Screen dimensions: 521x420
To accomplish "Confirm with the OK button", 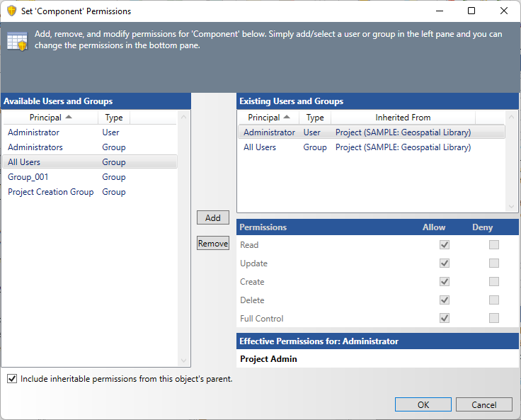I will pyautogui.click(x=423, y=404).
